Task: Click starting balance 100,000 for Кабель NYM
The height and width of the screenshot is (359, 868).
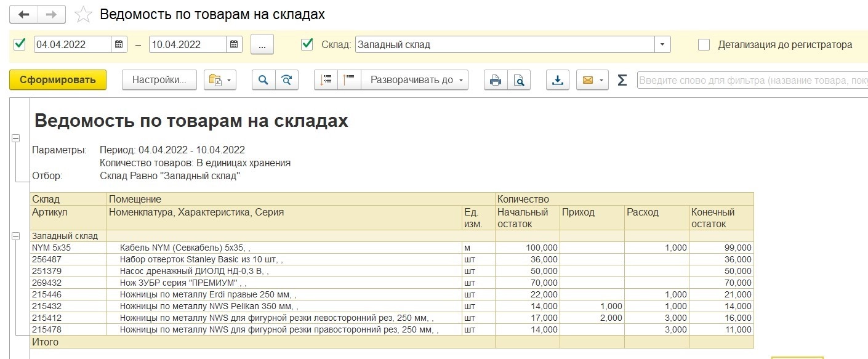Action: click(528, 248)
